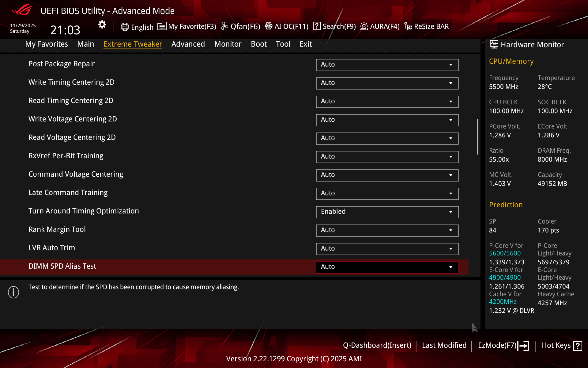The image size is (588, 368).
Task: Open Post Package Repair dropdown
Action: pyautogui.click(x=387, y=65)
